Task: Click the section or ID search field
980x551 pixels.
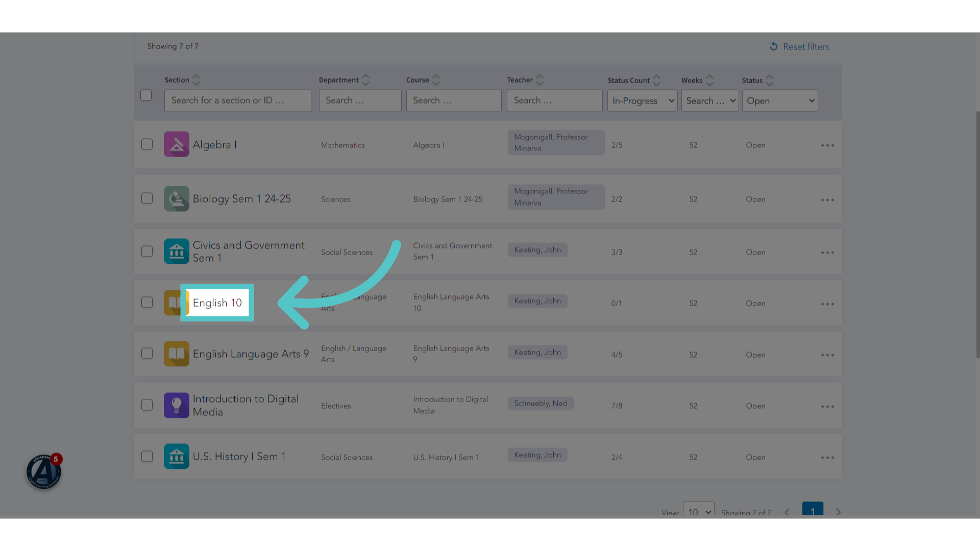Action: [238, 101]
